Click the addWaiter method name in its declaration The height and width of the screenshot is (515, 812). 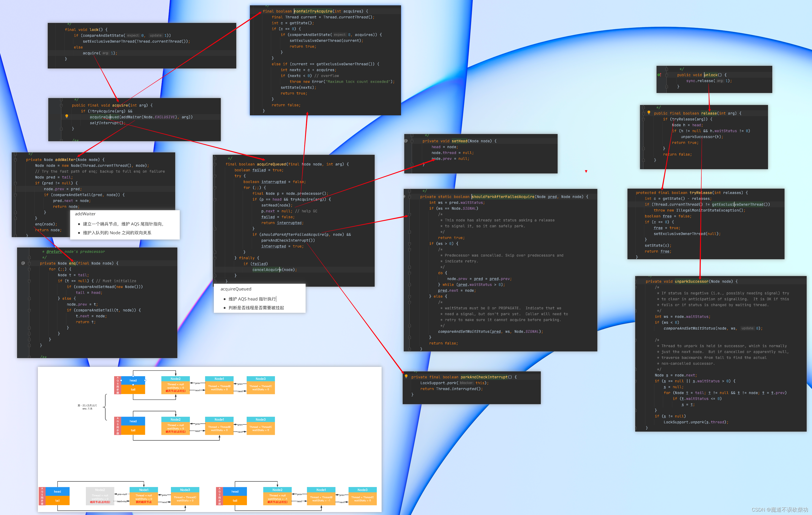(65, 160)
